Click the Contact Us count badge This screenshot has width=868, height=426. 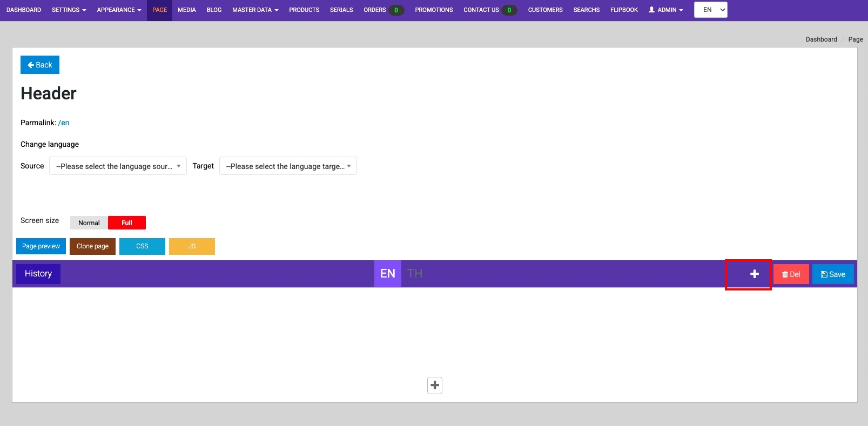[509, 10]
